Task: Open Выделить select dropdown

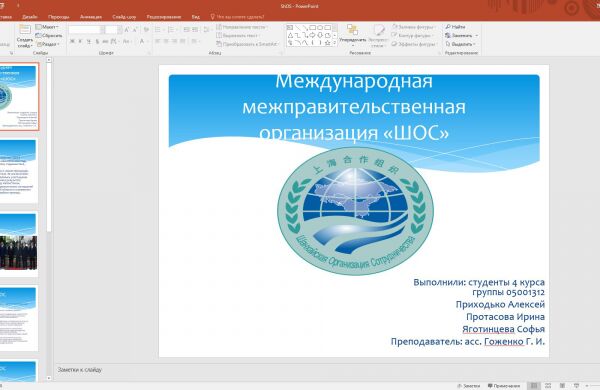Action: pyautogui.click(x=461, y=44)
